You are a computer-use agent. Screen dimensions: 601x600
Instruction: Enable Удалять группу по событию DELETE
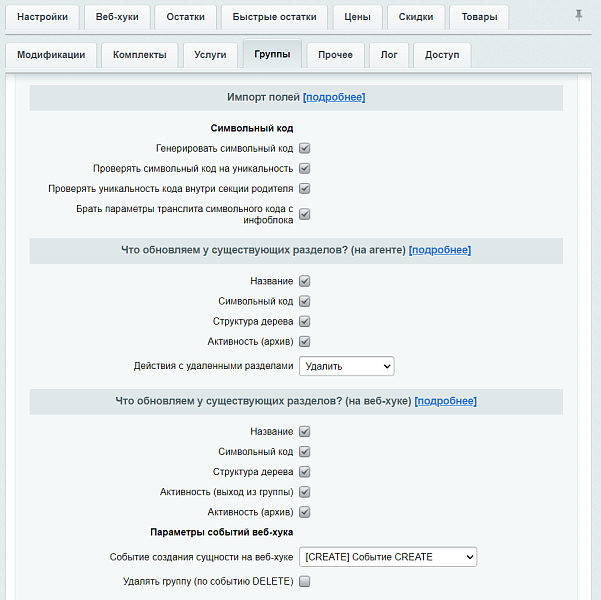pos(305,581)
